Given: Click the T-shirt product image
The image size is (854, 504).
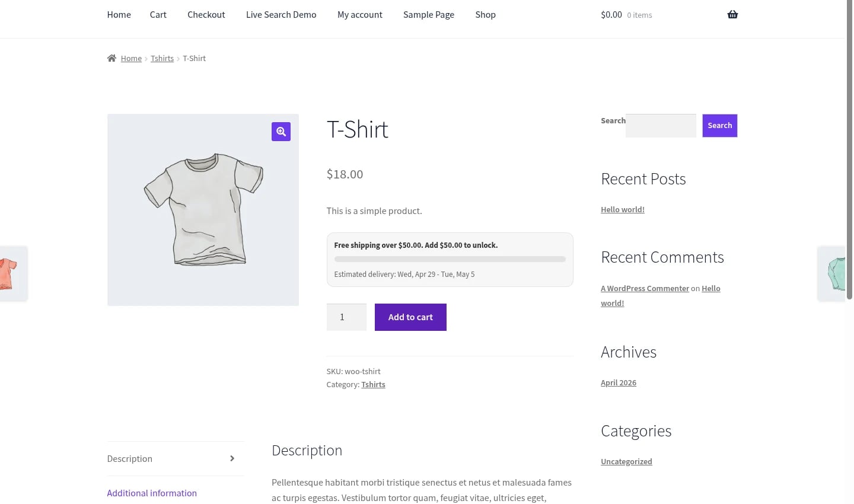Looking at the screenshot, I should tap(203, 210).
